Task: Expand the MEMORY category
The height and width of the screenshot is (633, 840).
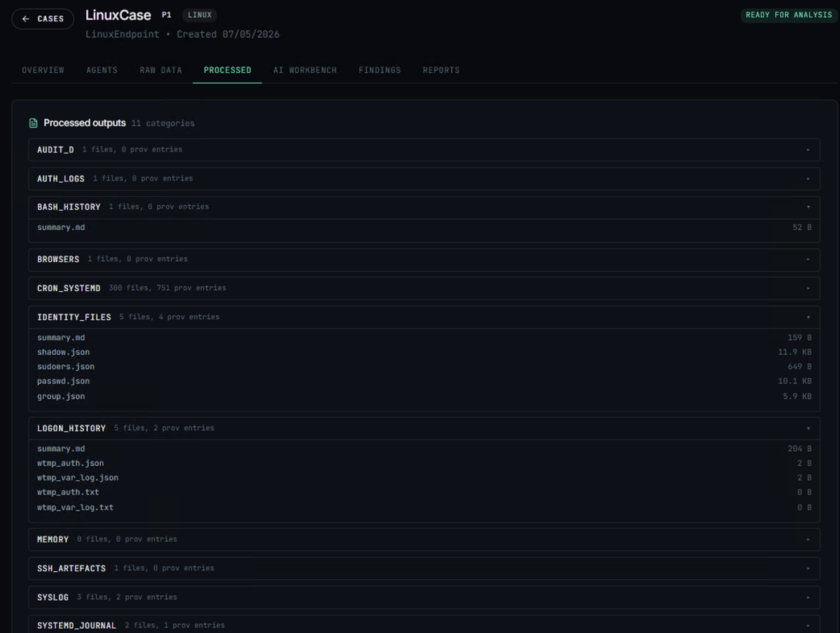Action: (x=424, y=539)
